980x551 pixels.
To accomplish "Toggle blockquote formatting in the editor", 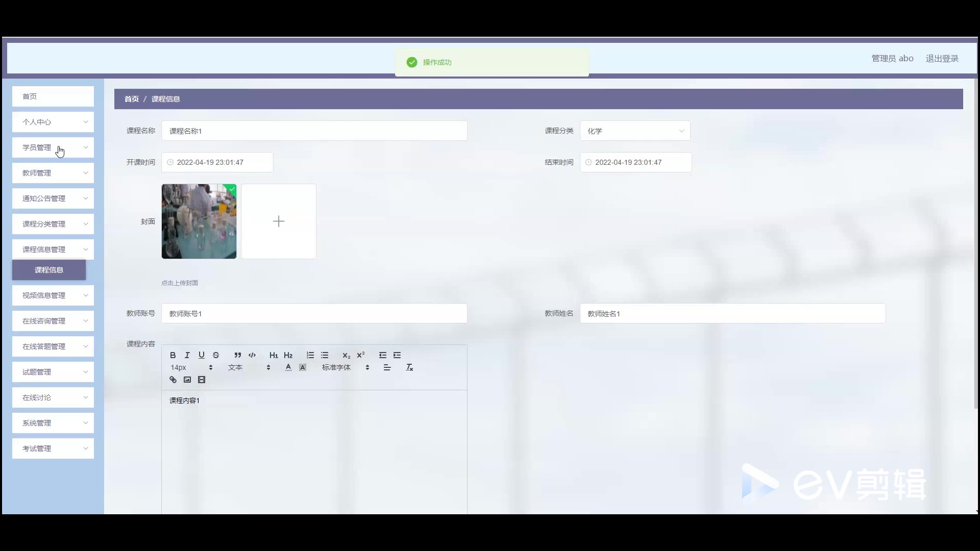I will pos(237,355).
